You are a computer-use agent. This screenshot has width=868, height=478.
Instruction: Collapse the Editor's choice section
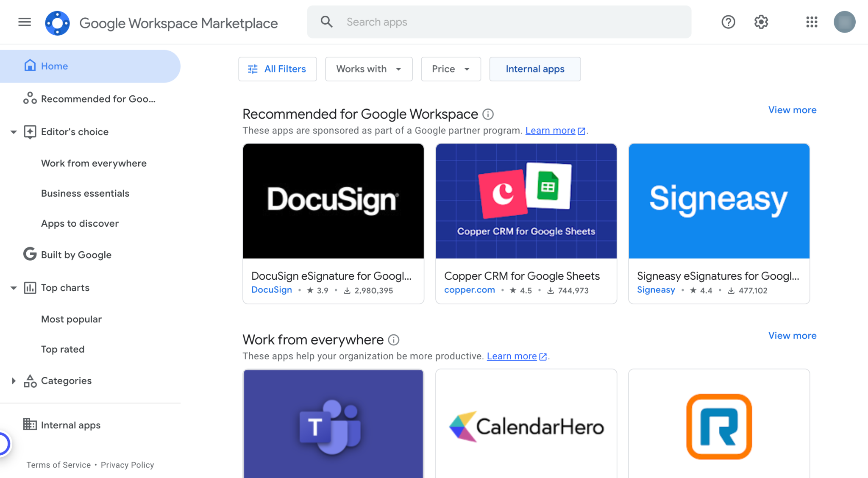point(13,132)
